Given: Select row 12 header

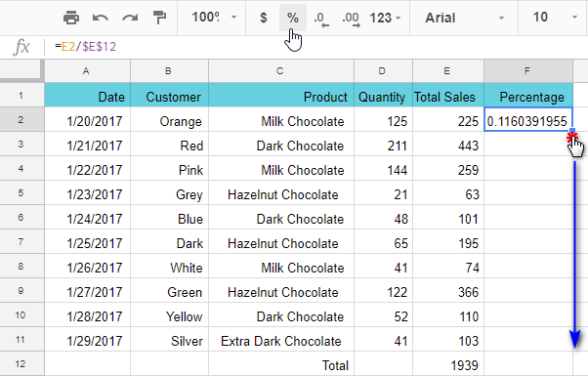Looking at the screenshot, I should coord(21,363).
